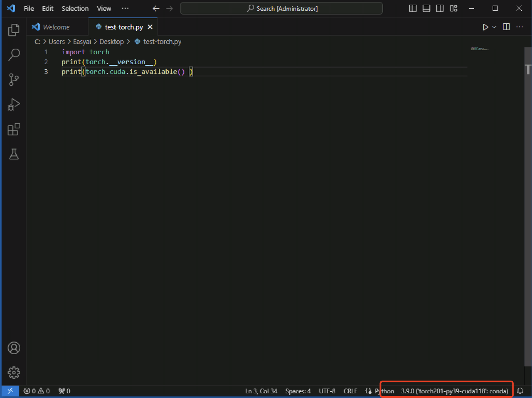This screenshot has height=398, width=532.
Task: Open the Selection menu
Action: point(75,9)
